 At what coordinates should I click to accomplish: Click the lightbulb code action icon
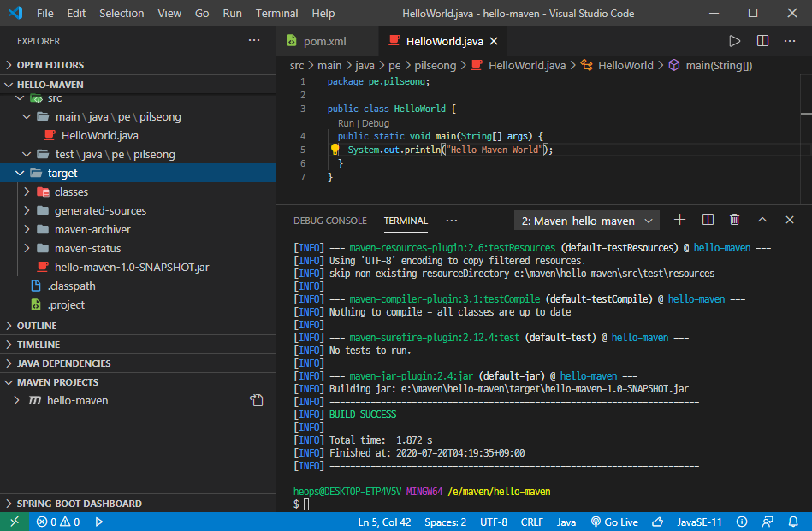pos(335,150)
